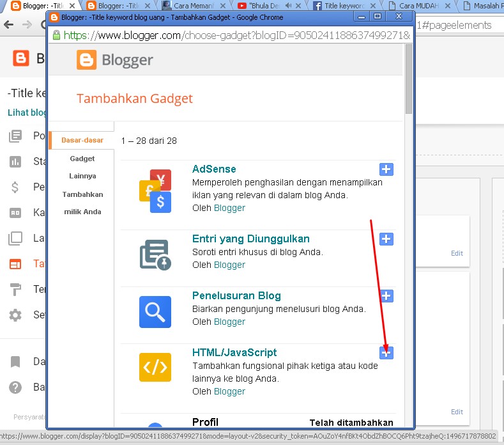Open Entri yang Diunggulkan title link
This screenshot has width=504, height=445.
coord(250,238)
